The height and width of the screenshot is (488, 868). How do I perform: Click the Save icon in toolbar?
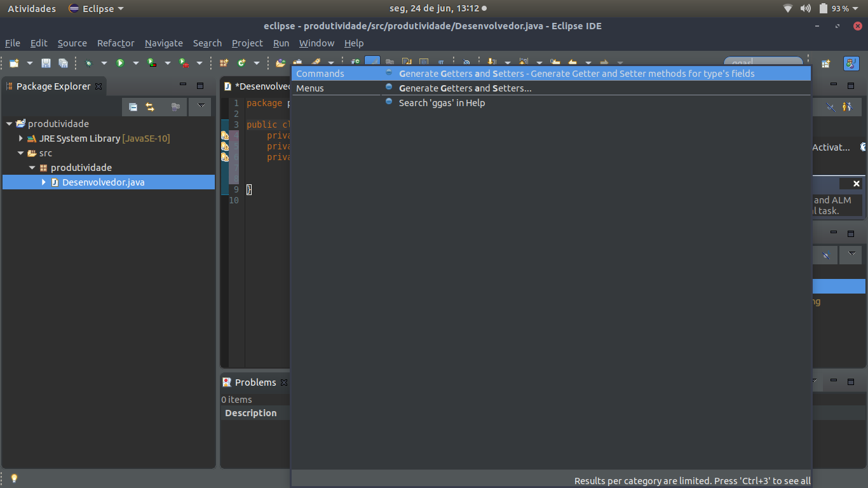pyautogui.click(x=46, y=63)
